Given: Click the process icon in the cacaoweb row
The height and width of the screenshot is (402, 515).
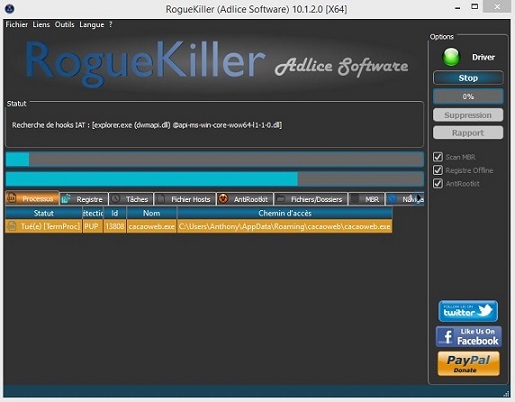Looking at the screenshot, I should tap(12, 226).
